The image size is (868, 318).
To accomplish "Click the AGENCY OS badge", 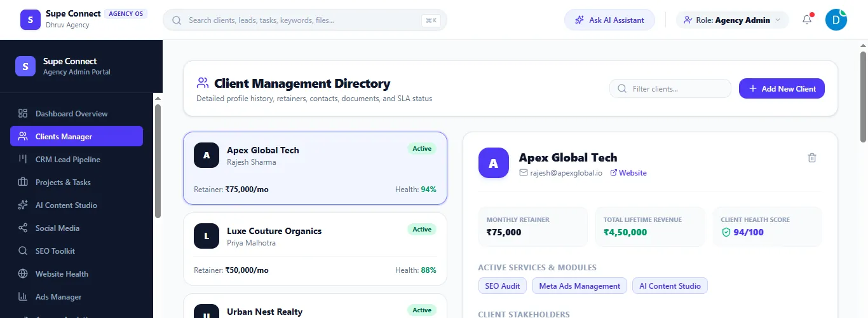I will pyautogui.click(x=126, y=13).
